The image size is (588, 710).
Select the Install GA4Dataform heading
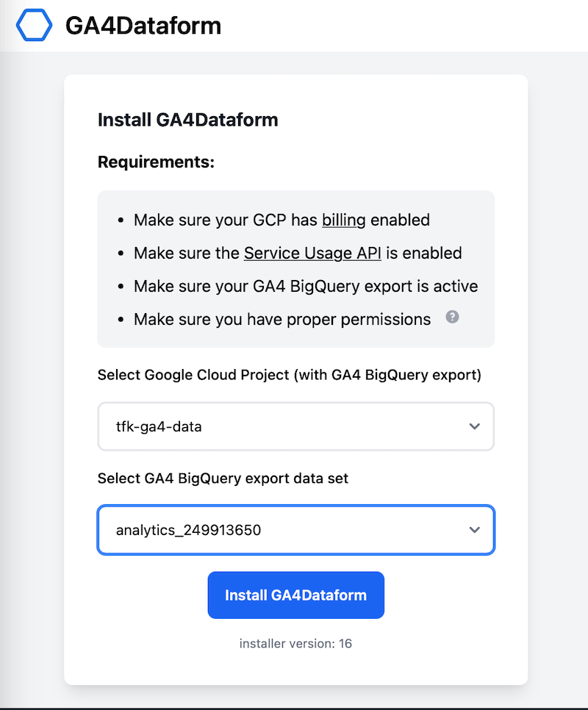[187, 119]
